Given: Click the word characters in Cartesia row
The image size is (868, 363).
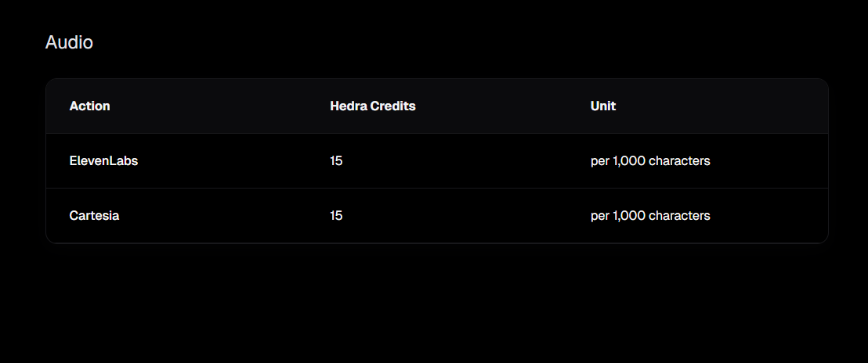Looking at the screenshot, I should tap(679, 216).
